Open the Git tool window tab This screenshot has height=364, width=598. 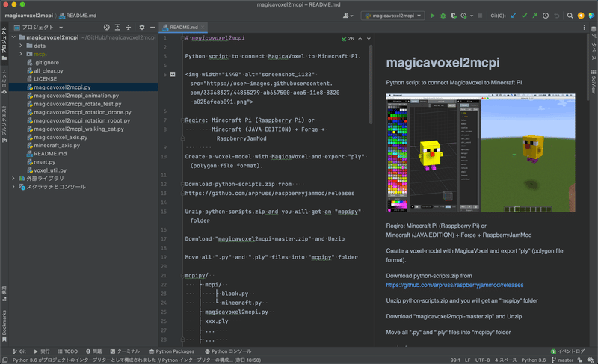[x=19, y=351]
